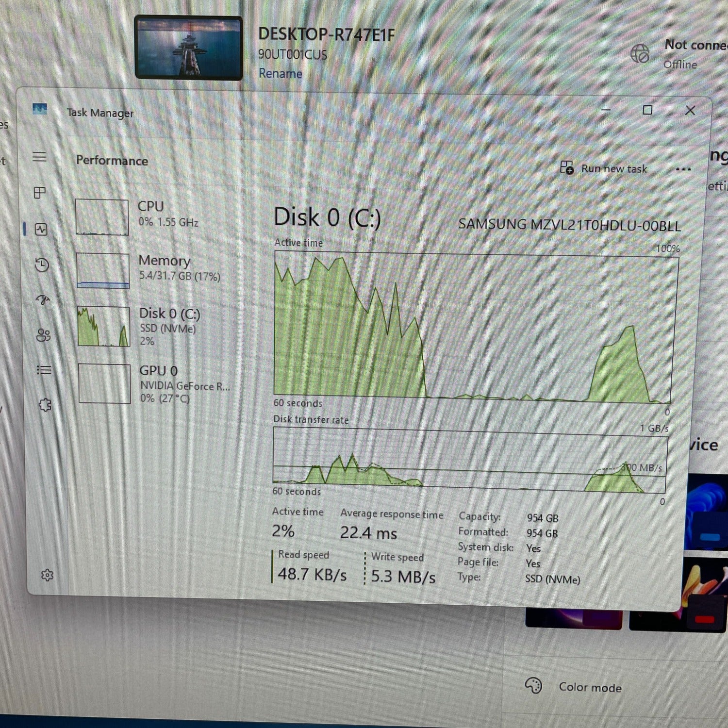Click the Task Manager title bar icon
728x728 pixels.
pos(40,109)
